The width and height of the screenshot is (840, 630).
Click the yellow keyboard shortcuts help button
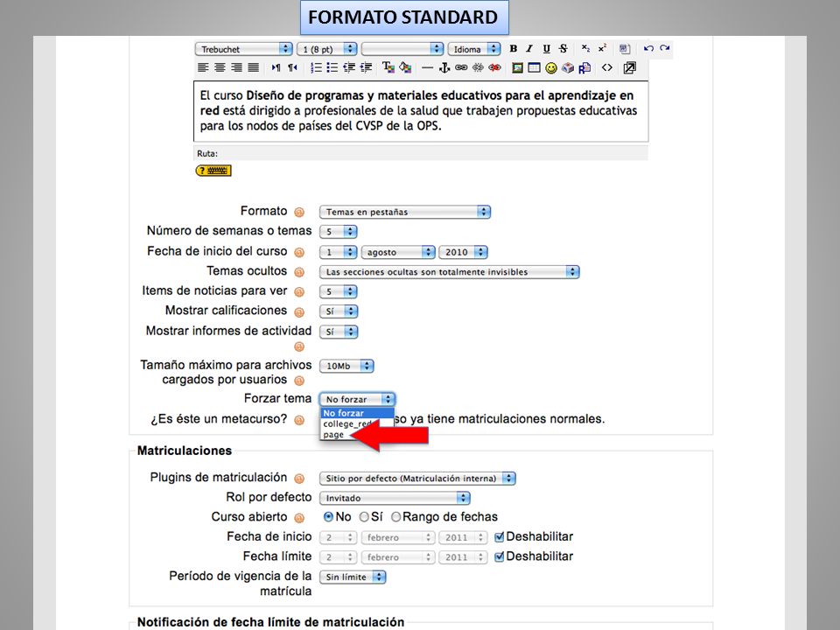click(x=213, y=171)
